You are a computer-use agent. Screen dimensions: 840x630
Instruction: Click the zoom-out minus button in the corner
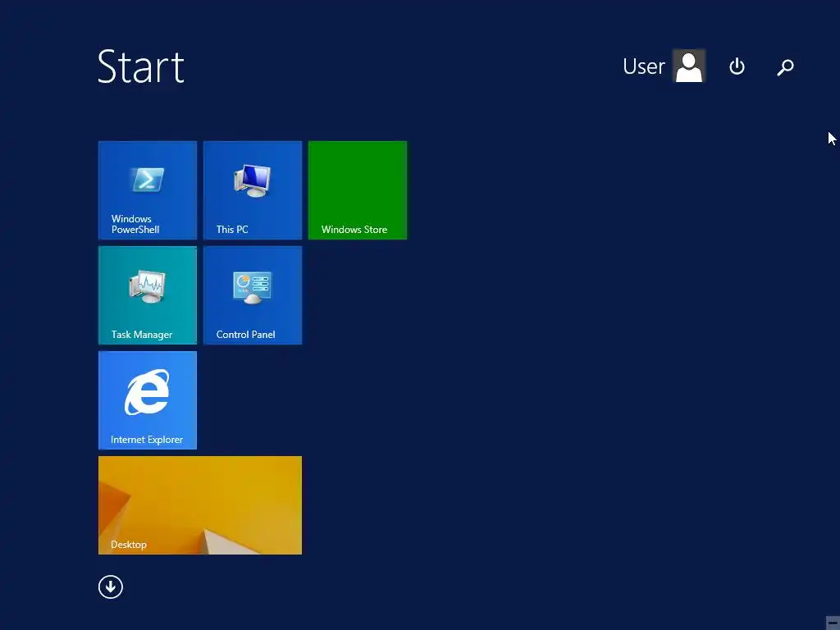pyautogui.click(x=832, y=623)
